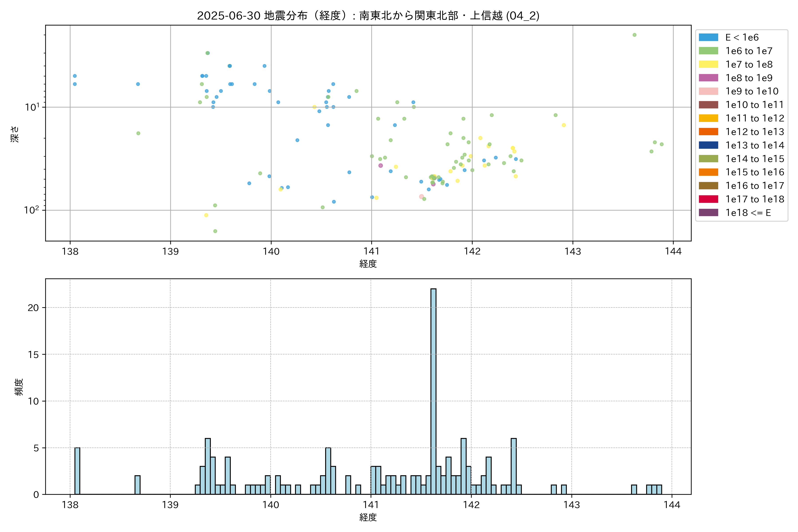Click the scatter point near longitude 143.6 at top
The width and height of the screenshot is (798, 532).
coord(634,35)
